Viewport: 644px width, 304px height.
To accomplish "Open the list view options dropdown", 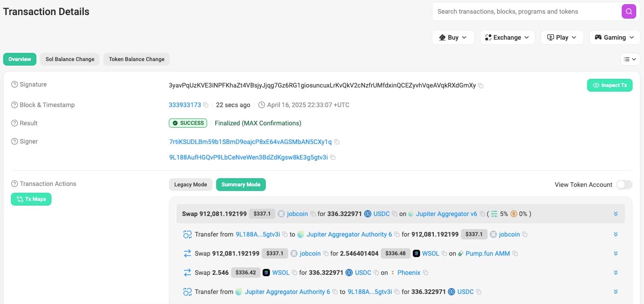I will pos(630,59).
